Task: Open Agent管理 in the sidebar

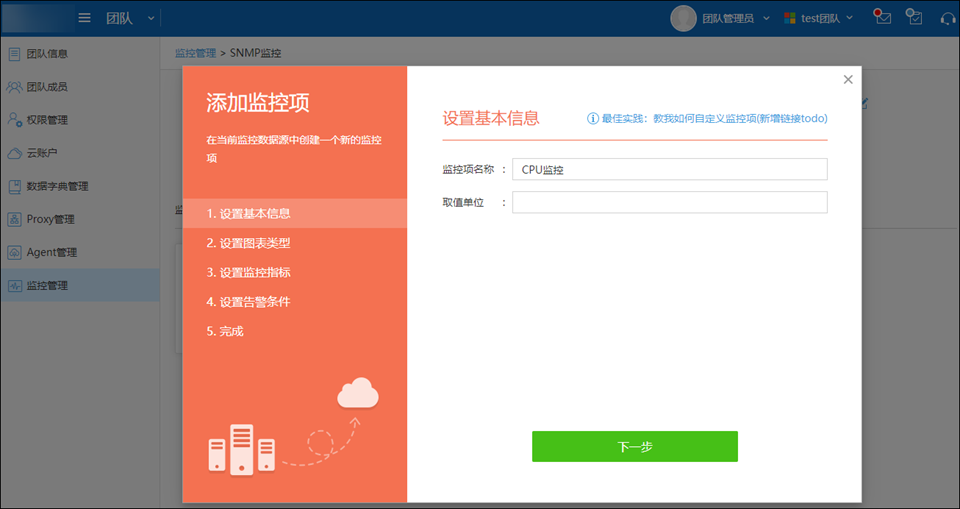Action: click(80, 252)
